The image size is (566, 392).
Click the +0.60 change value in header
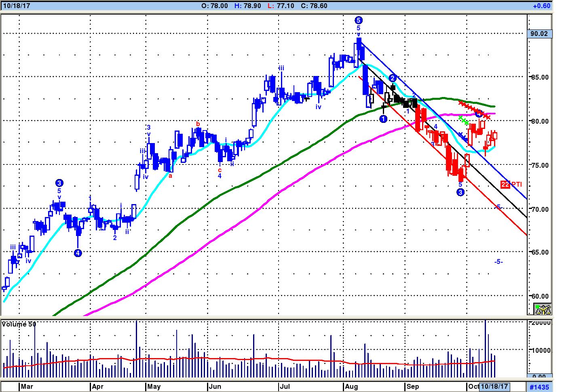tap(541, 6)
